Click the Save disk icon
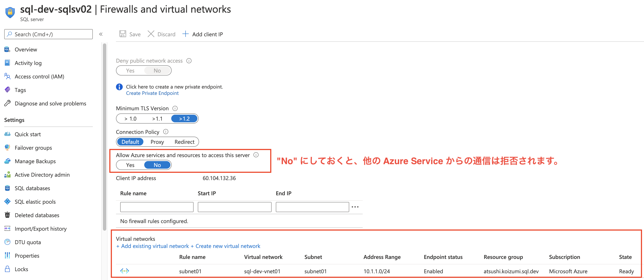 coord(123,34)
